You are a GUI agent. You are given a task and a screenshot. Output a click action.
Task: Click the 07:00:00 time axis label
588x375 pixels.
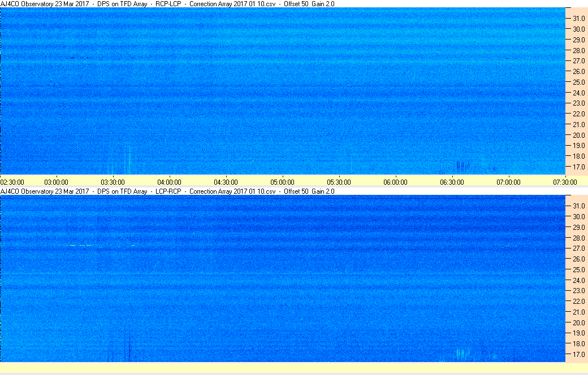508,182
